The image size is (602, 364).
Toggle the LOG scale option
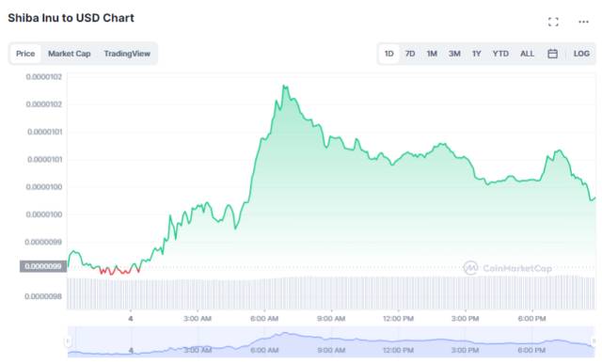[581, 54]
